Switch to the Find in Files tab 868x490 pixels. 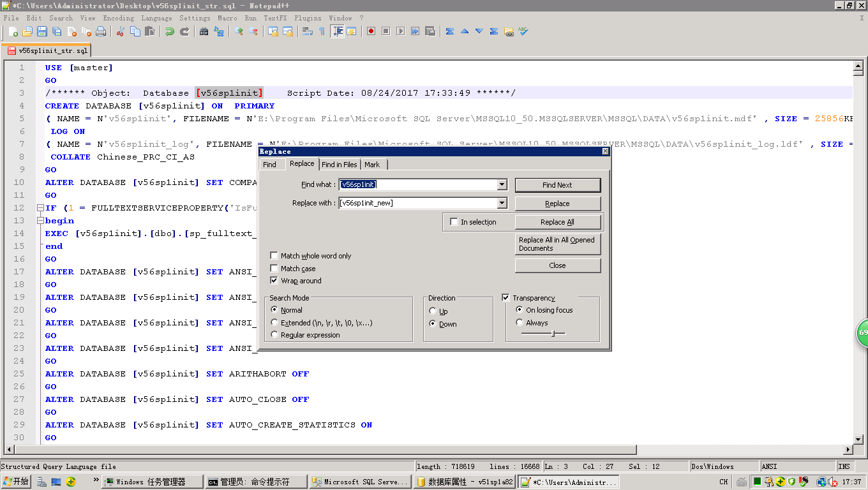(339, 165)
